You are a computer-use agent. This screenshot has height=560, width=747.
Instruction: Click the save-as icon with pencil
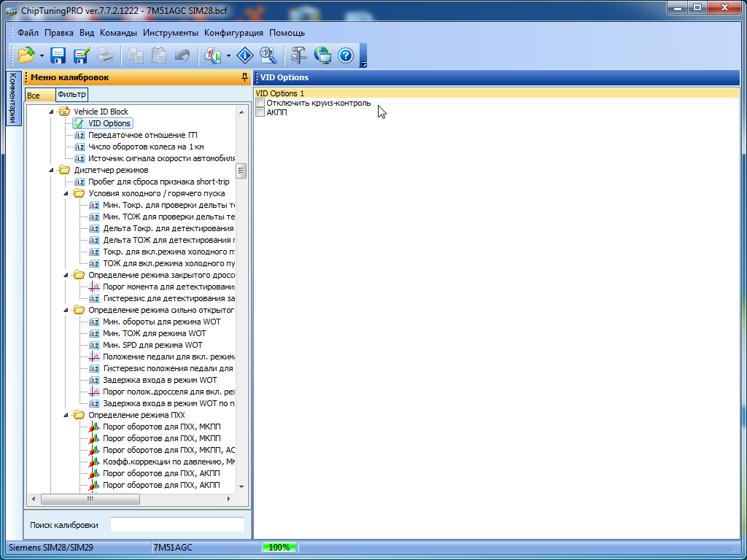point(81,55)
